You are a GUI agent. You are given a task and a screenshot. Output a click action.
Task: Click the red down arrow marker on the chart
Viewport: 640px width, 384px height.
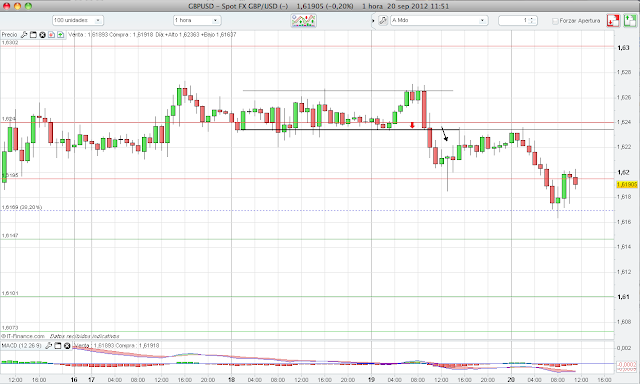pyautogui.click(x=412, y=125)
